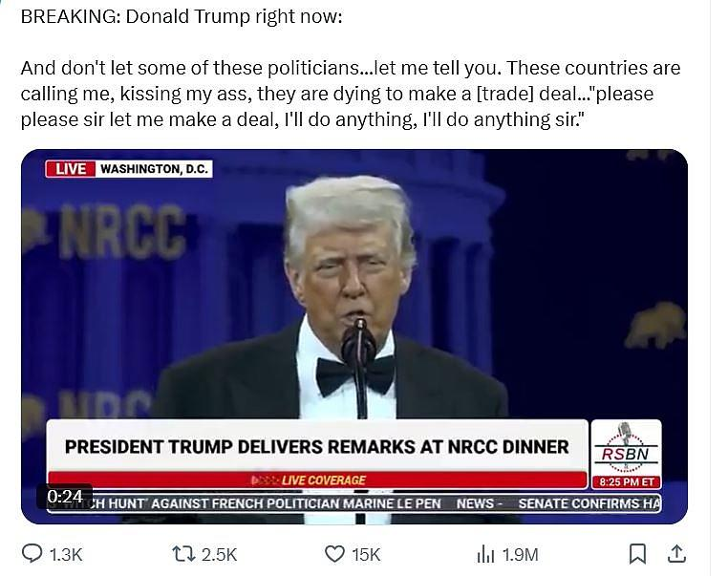Click the WASHINGTON, D.C. location label

pyautogui.click(x=153, y=169)
